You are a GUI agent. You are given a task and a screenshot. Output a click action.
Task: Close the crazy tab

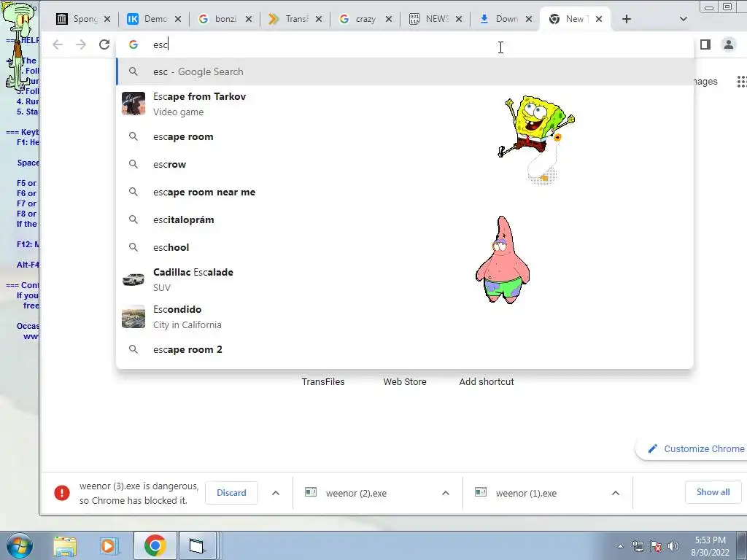pos(389,19)
